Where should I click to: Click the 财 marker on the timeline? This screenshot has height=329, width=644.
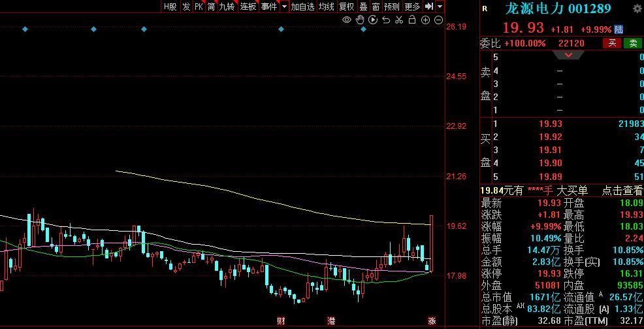click(281, 321)
